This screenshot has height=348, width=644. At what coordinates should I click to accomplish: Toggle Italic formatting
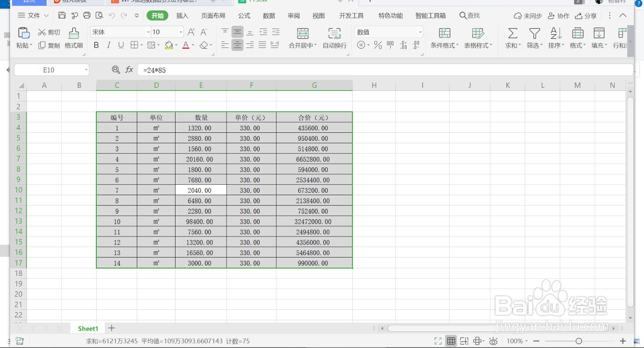point(109,45)
